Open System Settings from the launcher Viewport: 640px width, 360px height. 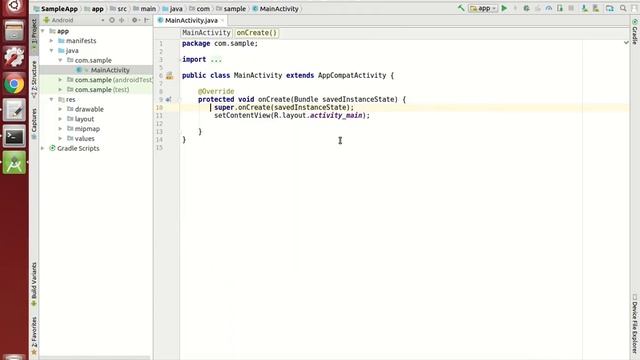(x=14, y=57)
